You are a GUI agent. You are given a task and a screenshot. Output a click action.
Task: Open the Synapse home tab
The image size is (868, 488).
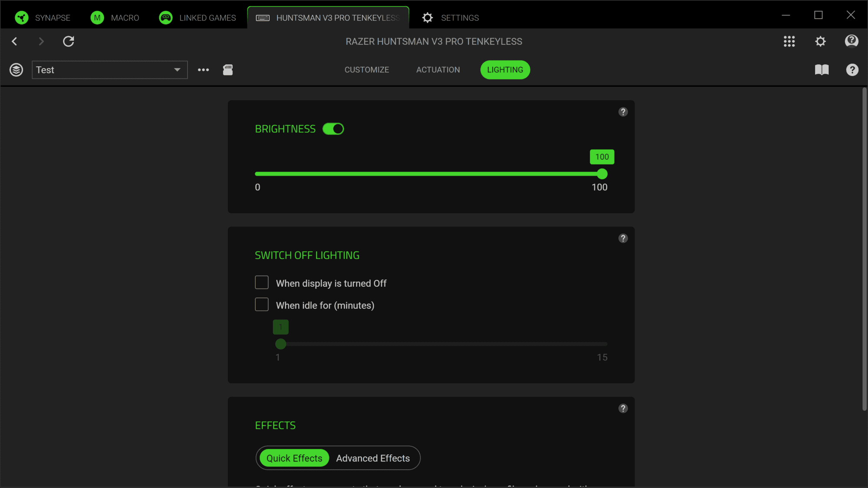coord(43,17)
